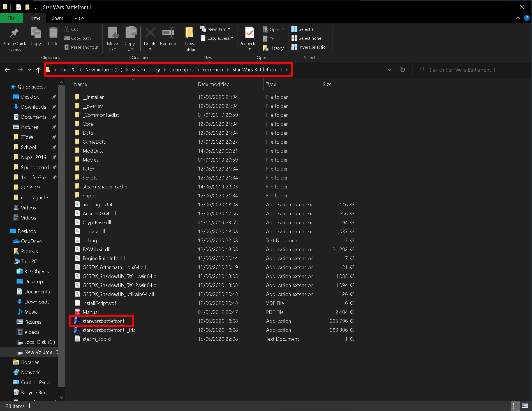
Task: Sort by Date modified column header
Action: [229, 84]
